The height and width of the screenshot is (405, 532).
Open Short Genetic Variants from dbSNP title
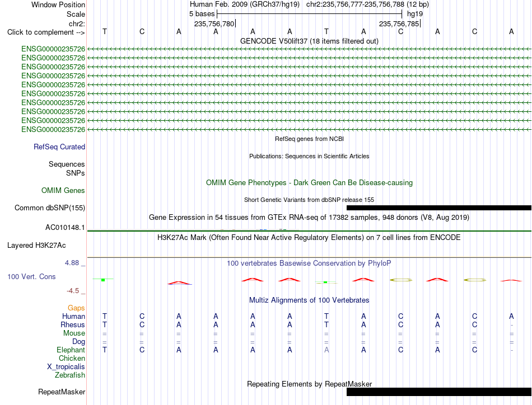309,200
